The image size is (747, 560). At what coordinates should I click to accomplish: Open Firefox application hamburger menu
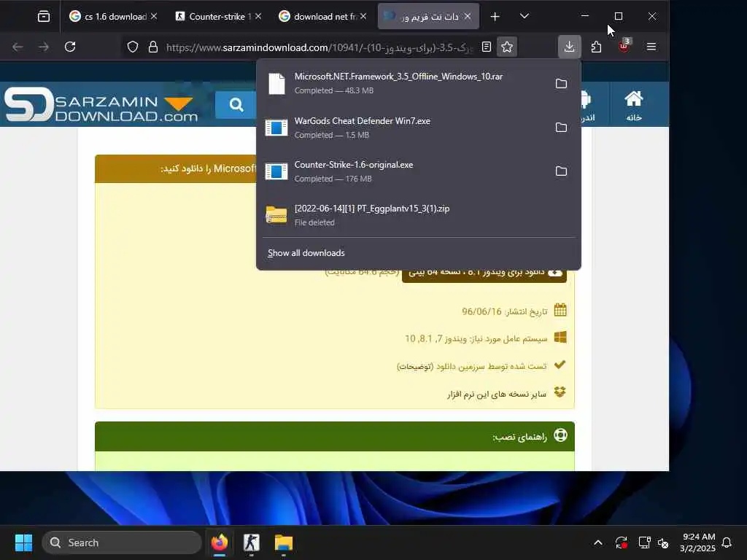(x=651, y=47)
